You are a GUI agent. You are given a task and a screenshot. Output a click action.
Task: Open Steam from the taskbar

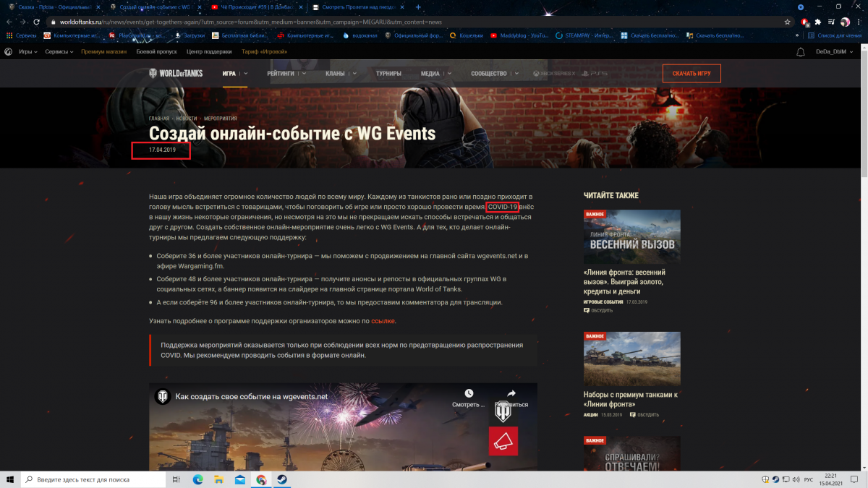[x=281, y=479]
